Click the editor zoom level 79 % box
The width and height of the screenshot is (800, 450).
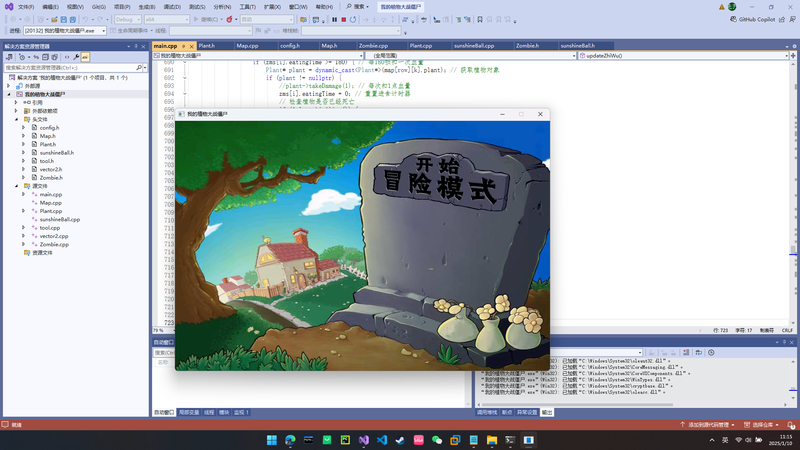(162, 330)
